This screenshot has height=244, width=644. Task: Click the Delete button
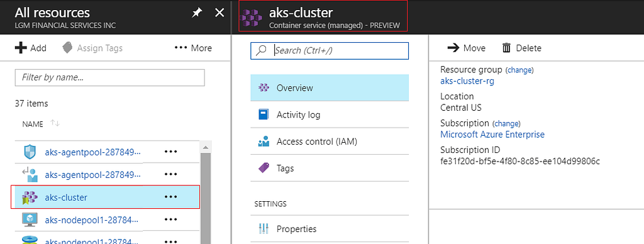point(521,48)
